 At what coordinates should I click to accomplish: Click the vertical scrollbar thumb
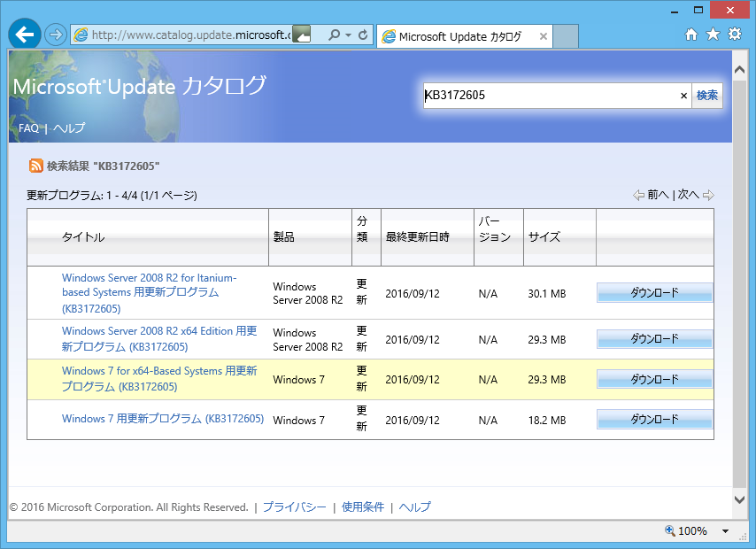739,283
